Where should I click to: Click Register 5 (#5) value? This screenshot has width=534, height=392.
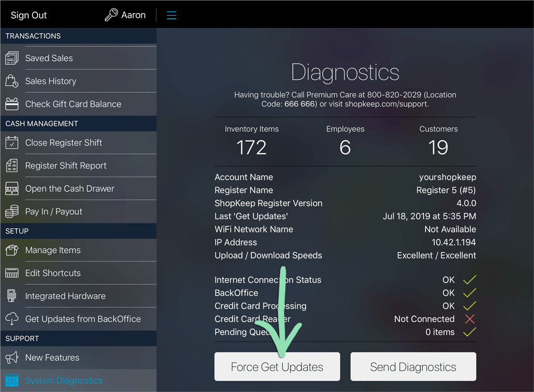click(446, 190)
